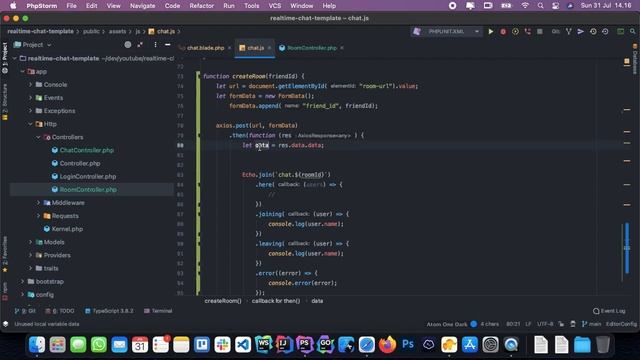Viewport: 640px width, 360px height.
Task: Collapse the Http folder
Action: point(31,124)
